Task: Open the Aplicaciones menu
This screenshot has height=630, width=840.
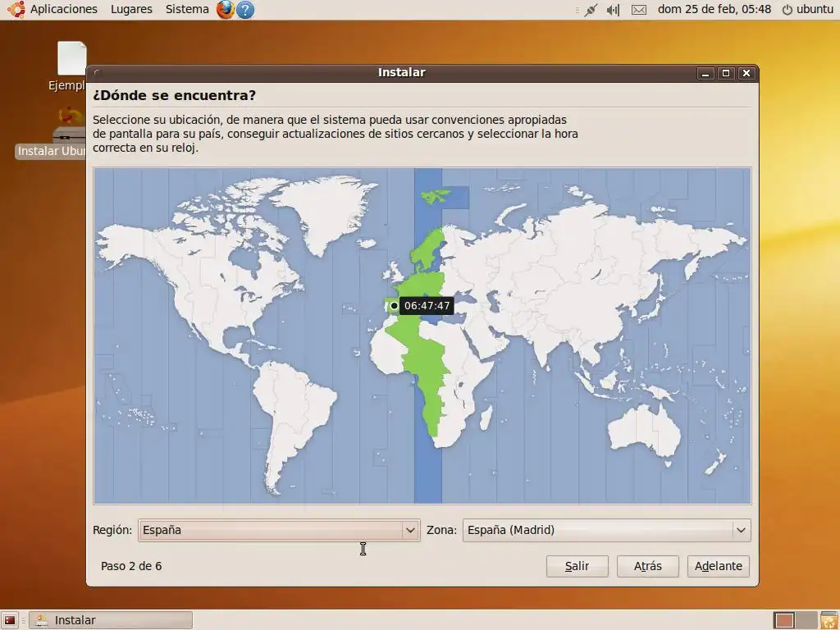Action: [x=64, y=9]
